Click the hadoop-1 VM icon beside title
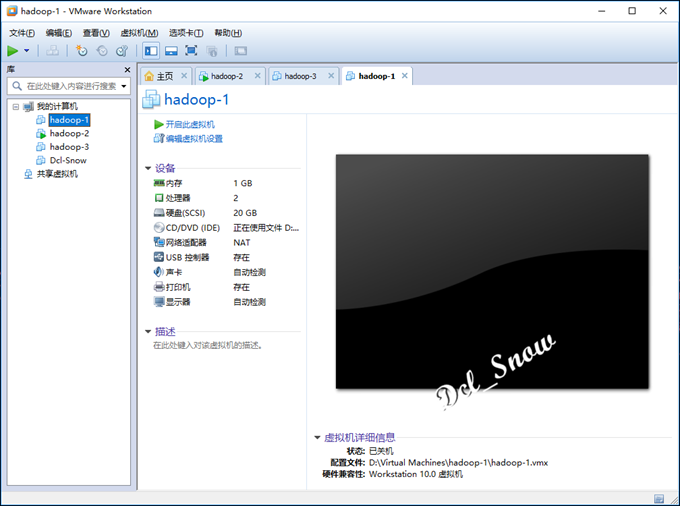Viewport: 680px width, 506px height. click(x=151, y=99)
